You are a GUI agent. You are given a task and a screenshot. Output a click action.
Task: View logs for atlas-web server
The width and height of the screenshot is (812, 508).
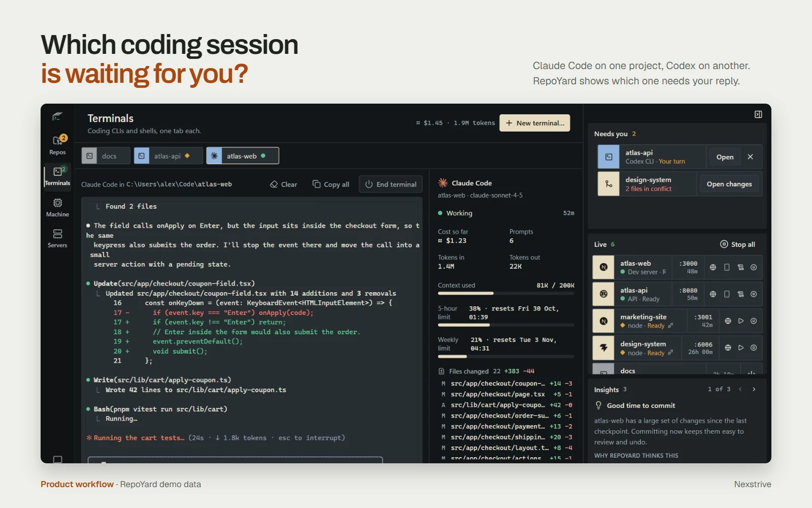coord(740,267)
